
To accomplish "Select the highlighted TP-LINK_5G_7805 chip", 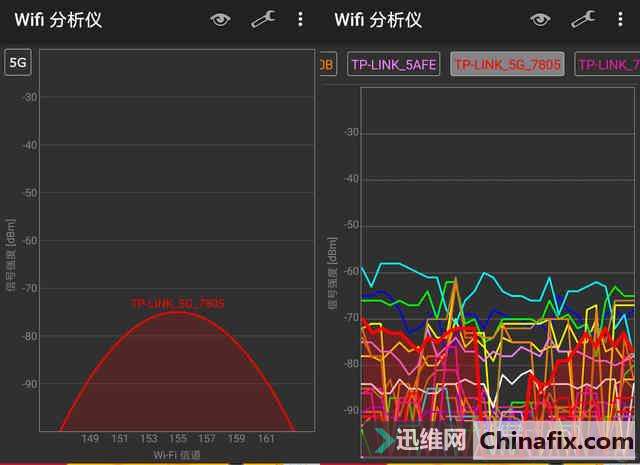I will coord(507,65).
